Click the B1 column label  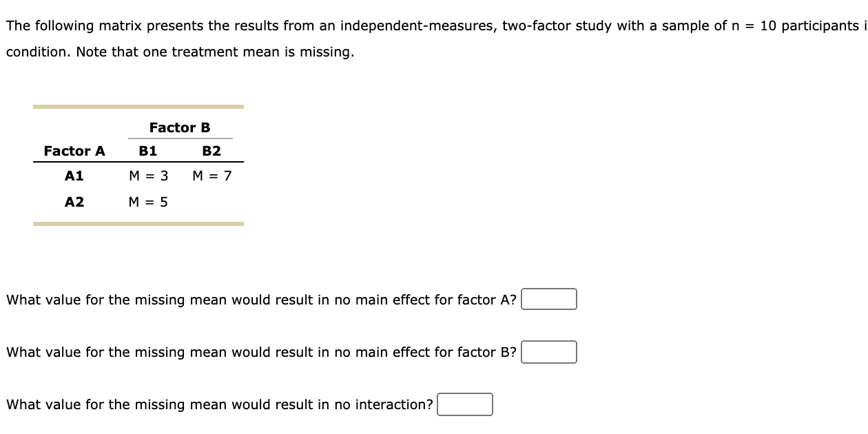click(147, 151)
